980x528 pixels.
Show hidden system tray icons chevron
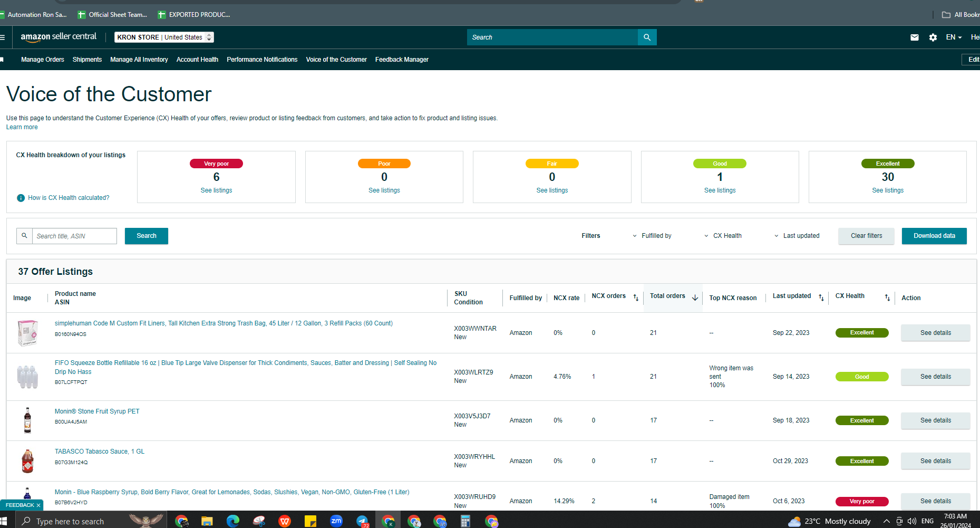click(x=887, y=521)
